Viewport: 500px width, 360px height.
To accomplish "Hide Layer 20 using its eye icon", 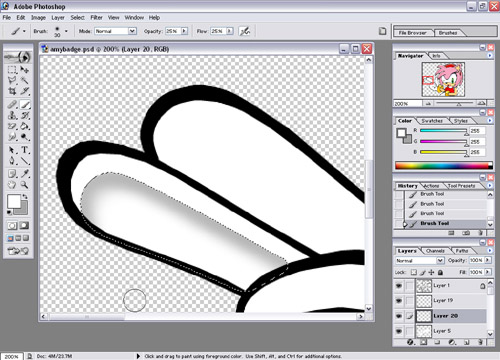I will click(x=399, y=316).
